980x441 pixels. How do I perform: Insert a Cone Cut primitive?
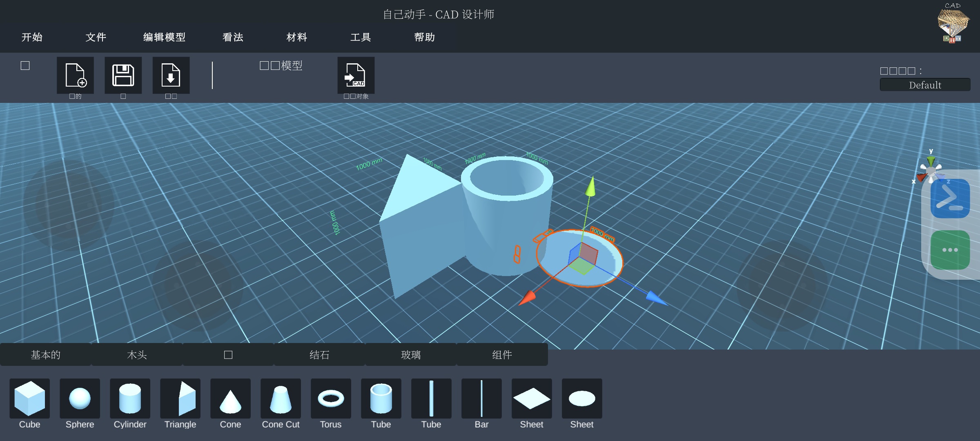(x=281, y=399)
